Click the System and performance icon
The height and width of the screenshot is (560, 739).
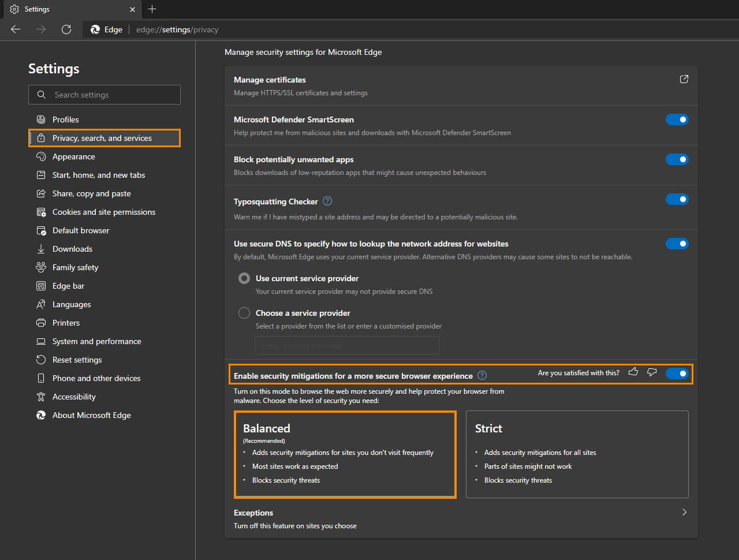[41, 341]
